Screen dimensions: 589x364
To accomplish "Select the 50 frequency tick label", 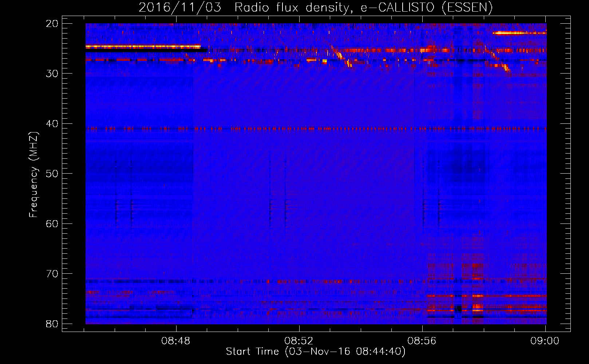I will click(52, 174).
